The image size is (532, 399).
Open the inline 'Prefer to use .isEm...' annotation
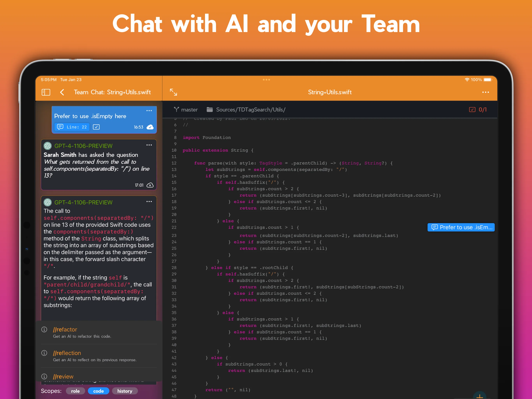pyautogui.click(x=461, y=227)
